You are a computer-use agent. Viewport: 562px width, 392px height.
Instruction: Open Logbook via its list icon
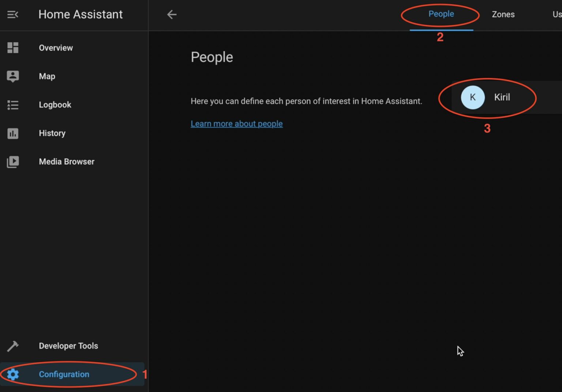[12, 105]
